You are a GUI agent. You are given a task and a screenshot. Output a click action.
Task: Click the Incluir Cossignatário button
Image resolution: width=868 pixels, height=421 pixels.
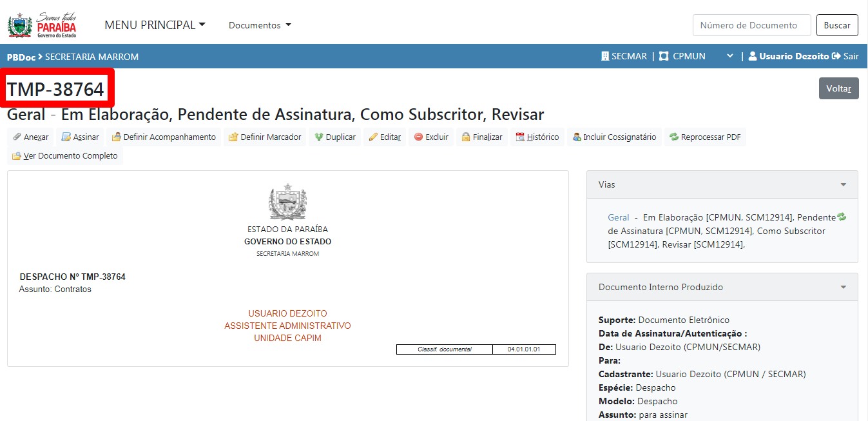click(x=614, y=137)
